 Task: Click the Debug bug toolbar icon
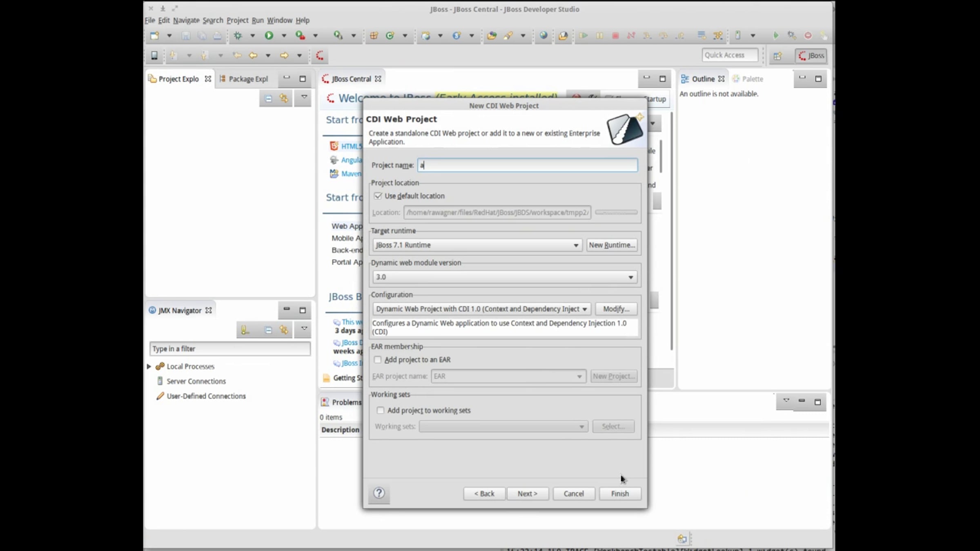click(x=238, y=36)
